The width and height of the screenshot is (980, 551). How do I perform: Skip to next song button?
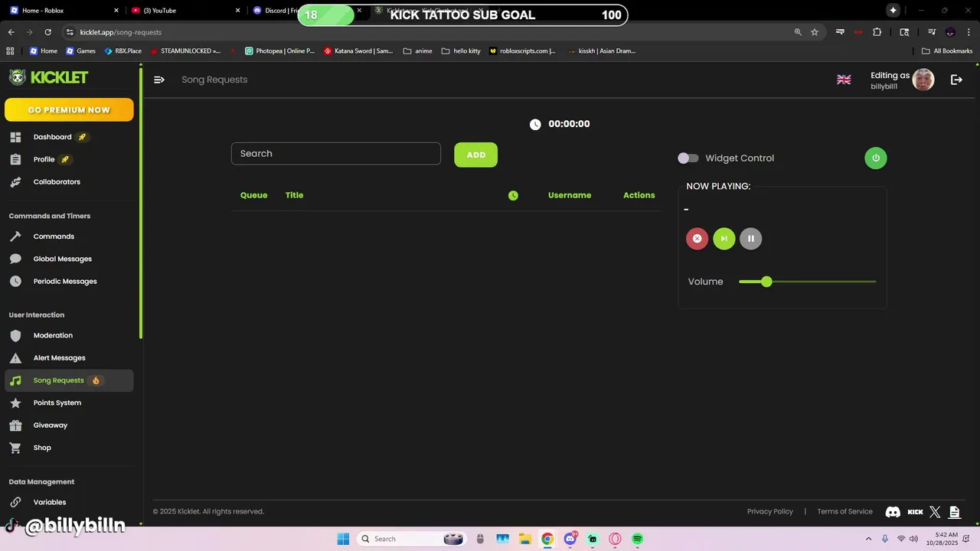724,239
